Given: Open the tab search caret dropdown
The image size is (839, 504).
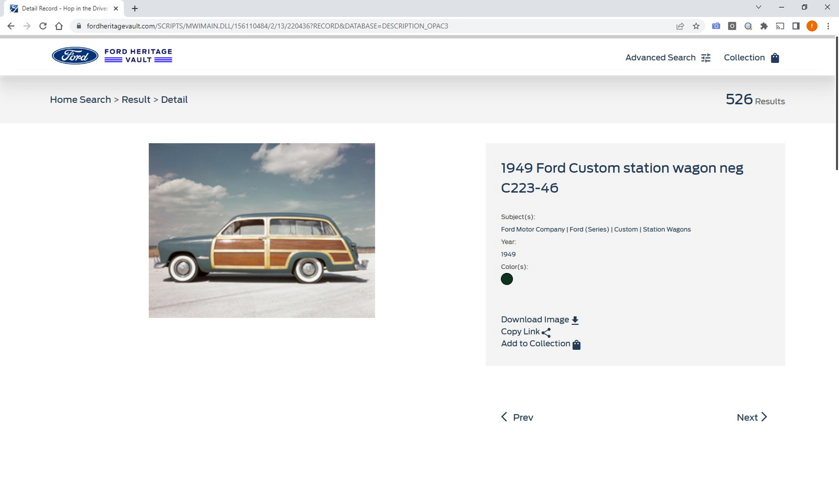Looking at the screenshot, I should (x=758, y=7).
